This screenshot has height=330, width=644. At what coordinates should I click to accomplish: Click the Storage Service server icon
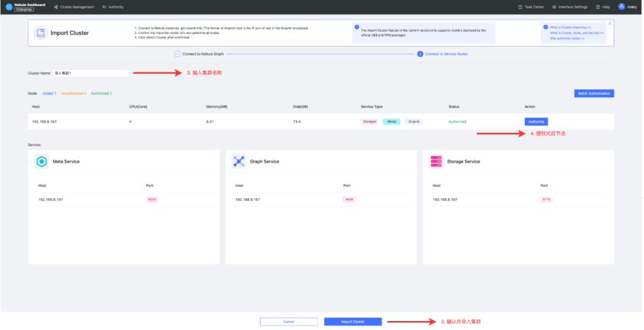[x=436, y=161]
